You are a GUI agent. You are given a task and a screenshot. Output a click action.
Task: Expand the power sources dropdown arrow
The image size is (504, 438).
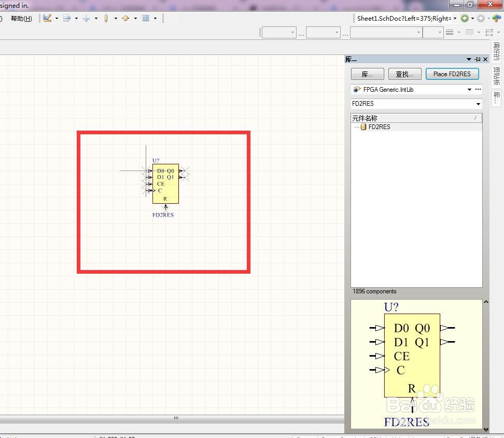click(96, 18)
